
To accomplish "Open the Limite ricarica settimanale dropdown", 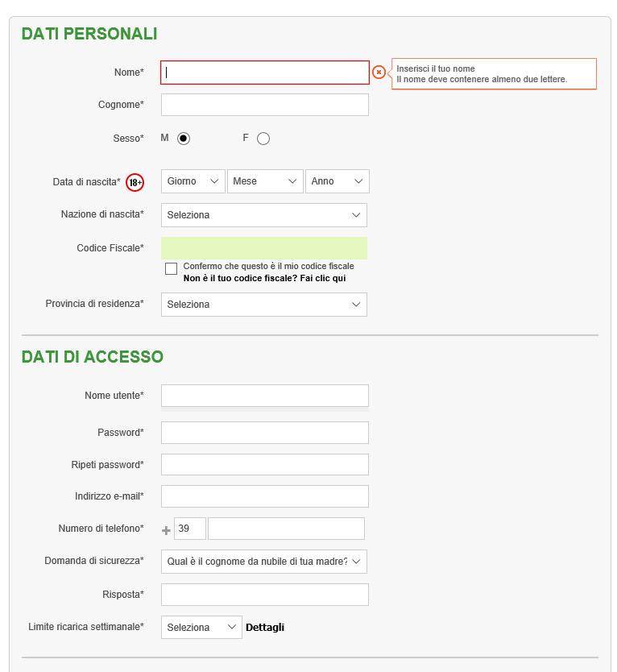I will click(x=201, y=628).
